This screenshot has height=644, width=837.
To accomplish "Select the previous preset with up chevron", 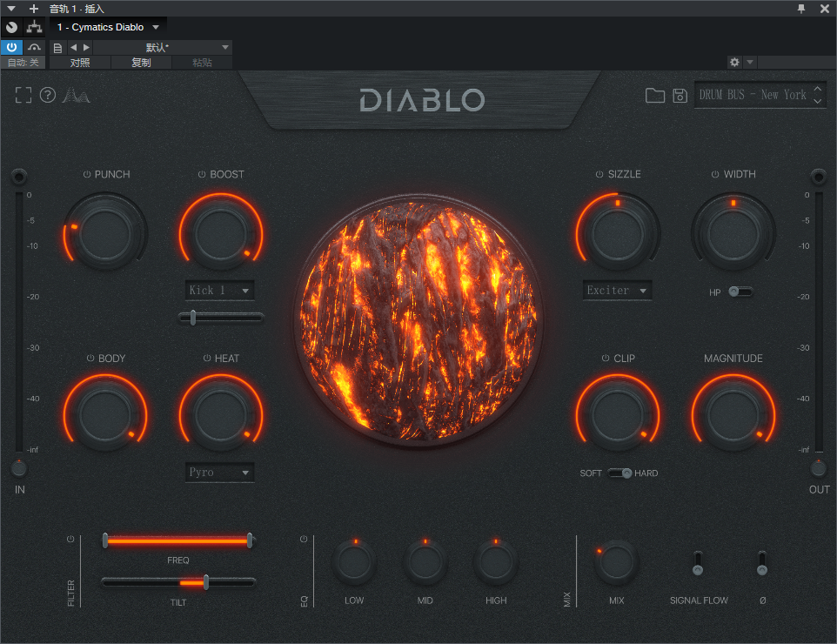I will pyautogui.click(x=817, y=89).
